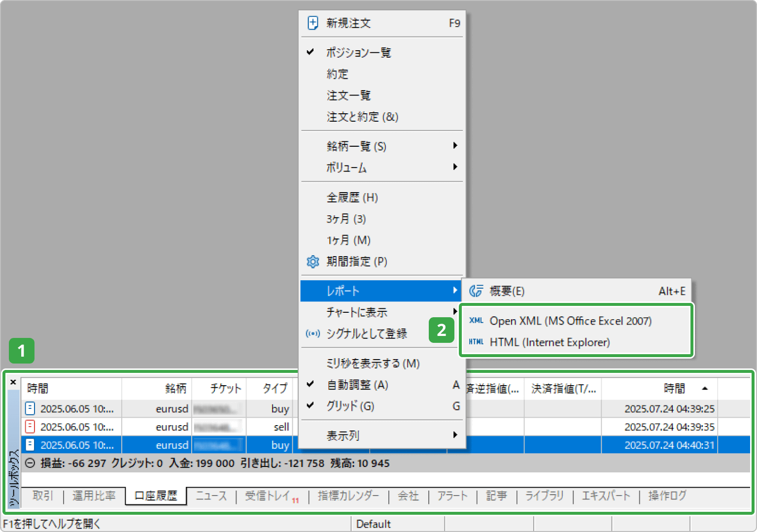Switch to the エキスパート tab

(606, 496)
